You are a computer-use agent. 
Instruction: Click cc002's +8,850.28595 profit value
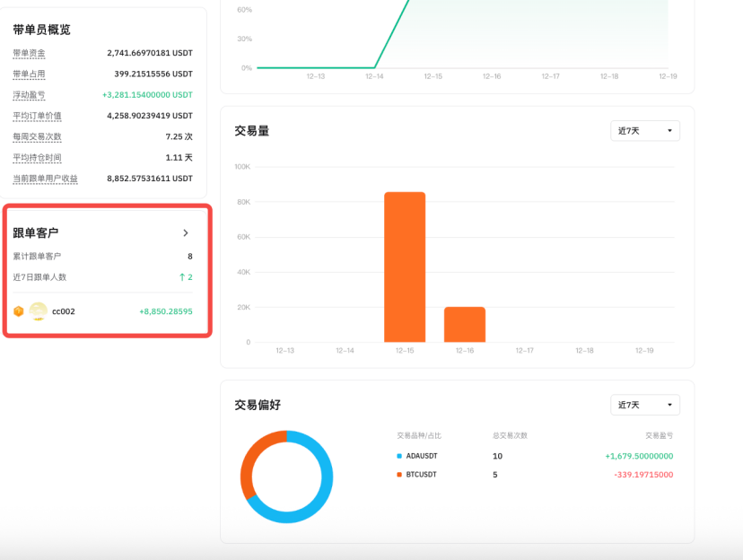(165, 311)
